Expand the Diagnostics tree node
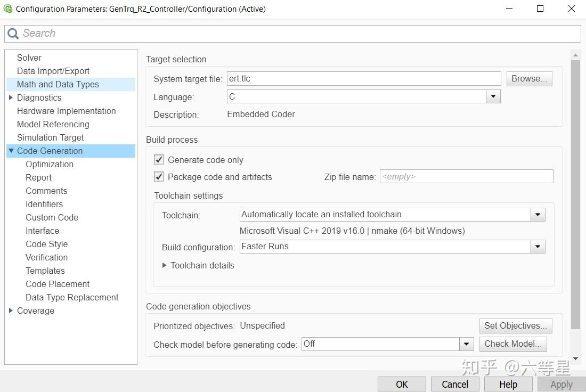This screenshot has height=392, width=586. (x=11, y=97)
